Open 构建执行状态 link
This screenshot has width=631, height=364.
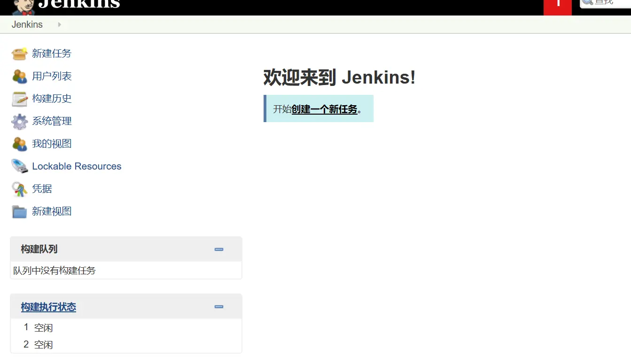pos(48,307)
